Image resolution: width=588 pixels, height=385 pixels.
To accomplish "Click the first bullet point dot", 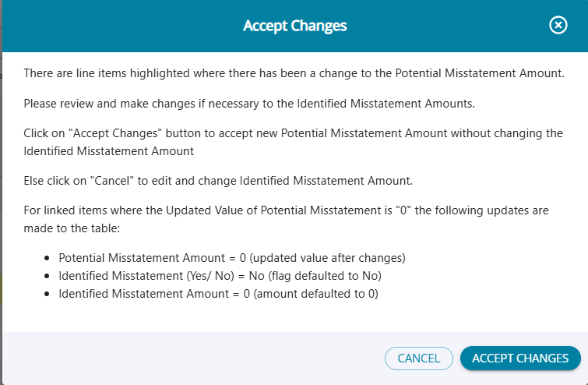I will 48,257.
